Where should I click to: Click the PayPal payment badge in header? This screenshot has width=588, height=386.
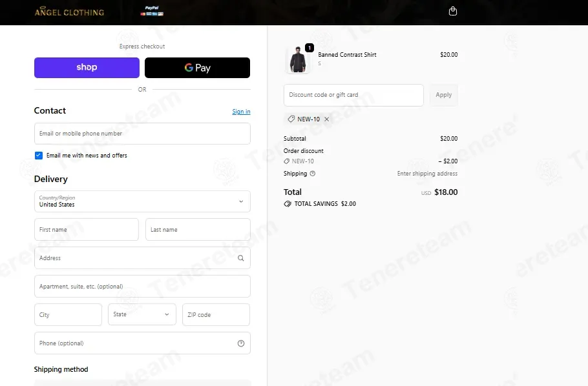[x=152, y=11]
